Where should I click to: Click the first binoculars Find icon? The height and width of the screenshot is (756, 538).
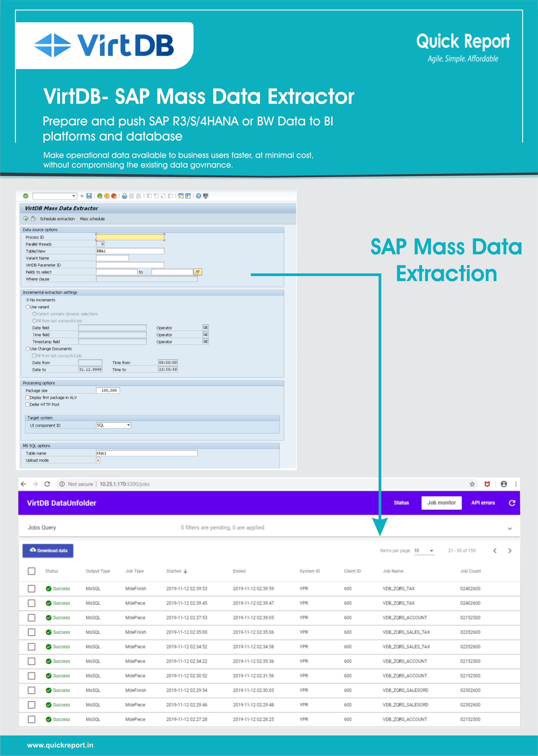(131, 196)
